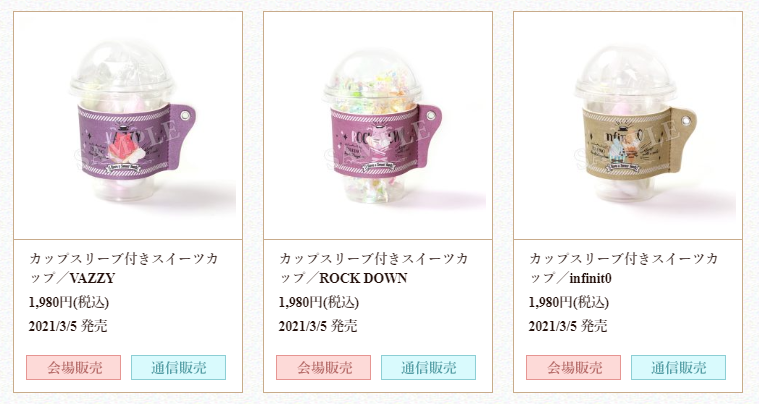This screenshot has width=759, height=404.
Task: Click the ROCK DOWN product title text
Action: [x=373, y=268]
